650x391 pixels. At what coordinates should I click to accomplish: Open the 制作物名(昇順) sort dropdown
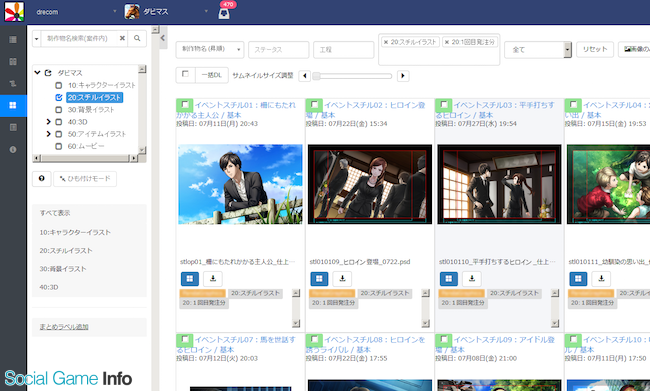click(210, 49)
